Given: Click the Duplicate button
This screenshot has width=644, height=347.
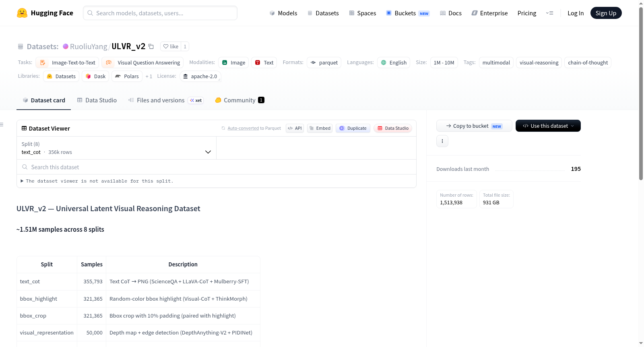Looking at the screenshot, I should 353,128.
